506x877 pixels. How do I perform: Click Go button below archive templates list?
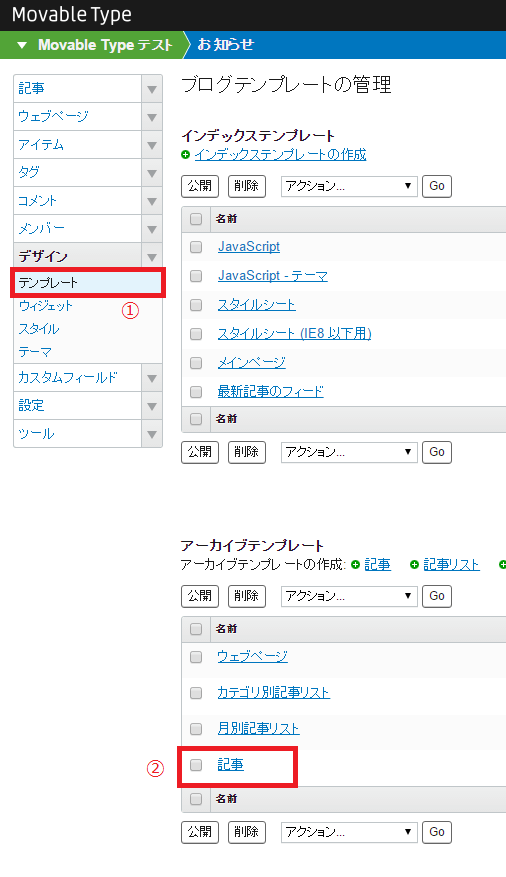click(x=437, y=832)
